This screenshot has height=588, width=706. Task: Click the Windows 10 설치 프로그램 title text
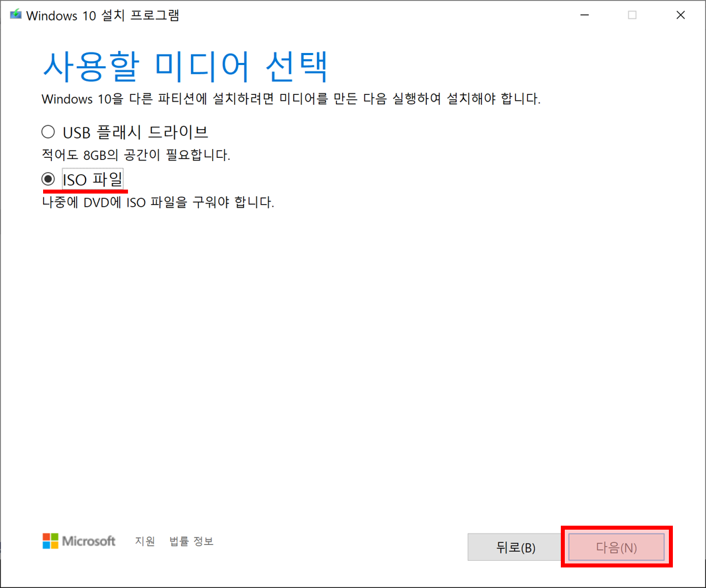pos(103,15)
